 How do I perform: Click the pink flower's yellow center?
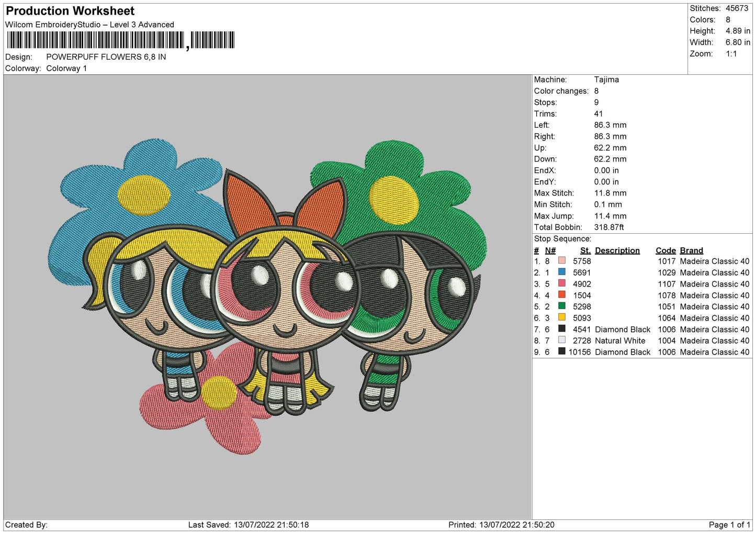[x=219, y=392]
